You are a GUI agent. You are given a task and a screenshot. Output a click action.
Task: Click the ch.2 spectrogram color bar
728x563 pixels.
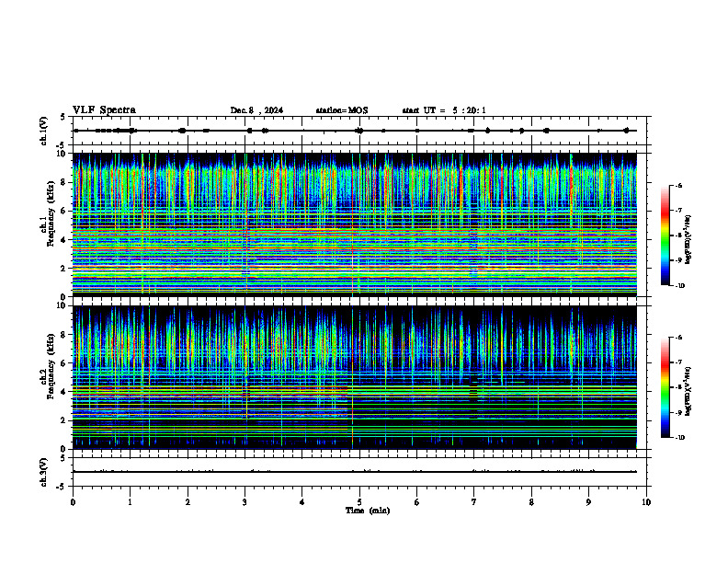coord(665,387)
